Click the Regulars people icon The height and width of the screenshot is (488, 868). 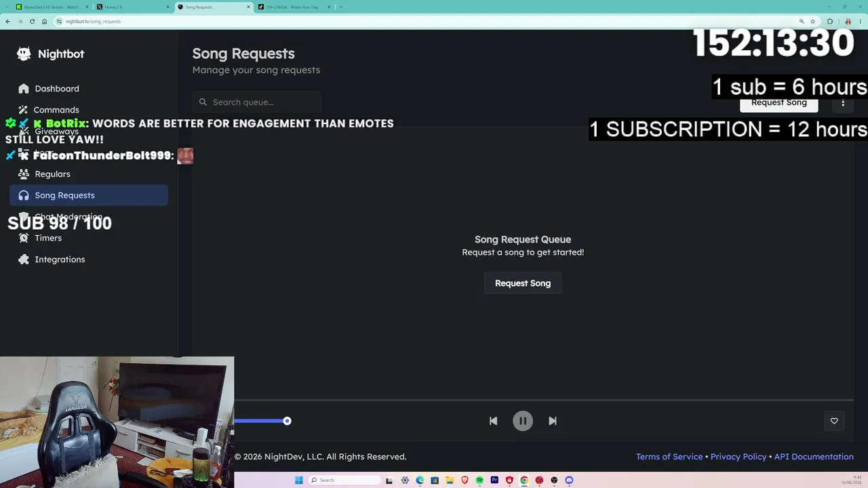tap(24, 174)
